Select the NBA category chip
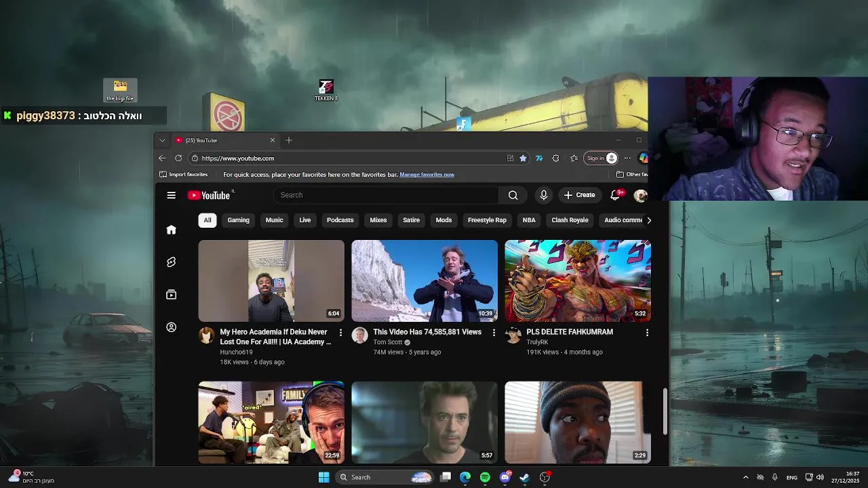868x488 pixels. point(529,220)
